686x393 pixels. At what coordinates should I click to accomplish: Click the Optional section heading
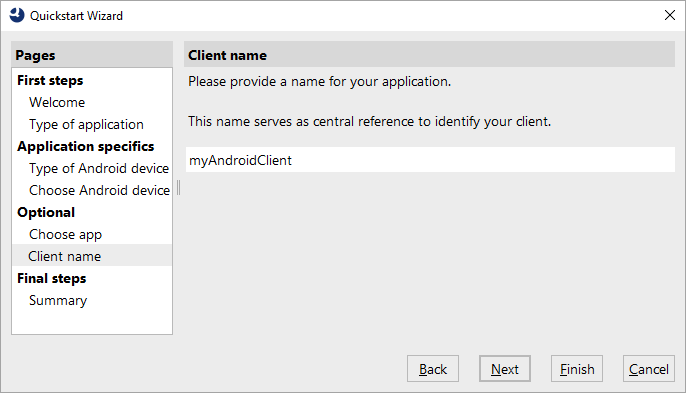[x=46, y=212]
